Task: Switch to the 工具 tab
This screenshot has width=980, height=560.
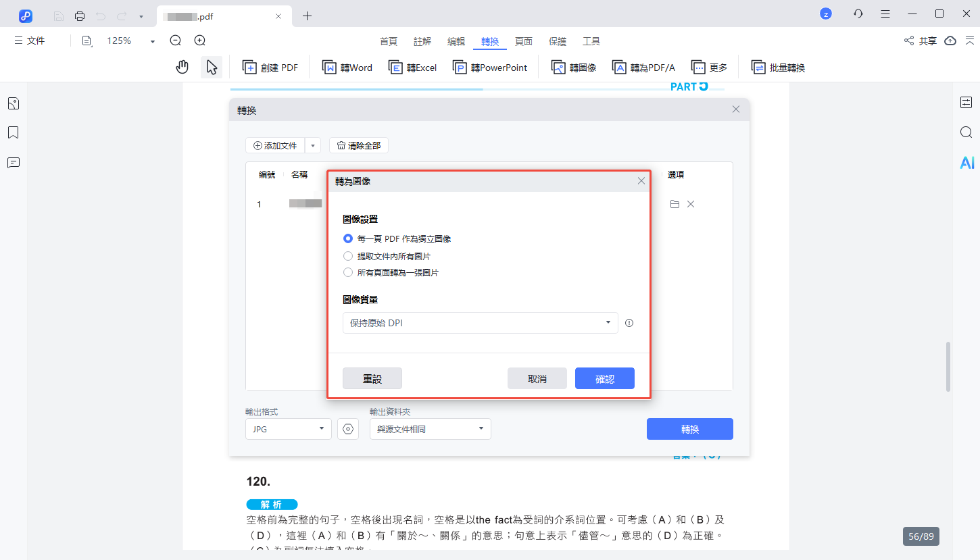Action: 591,41
